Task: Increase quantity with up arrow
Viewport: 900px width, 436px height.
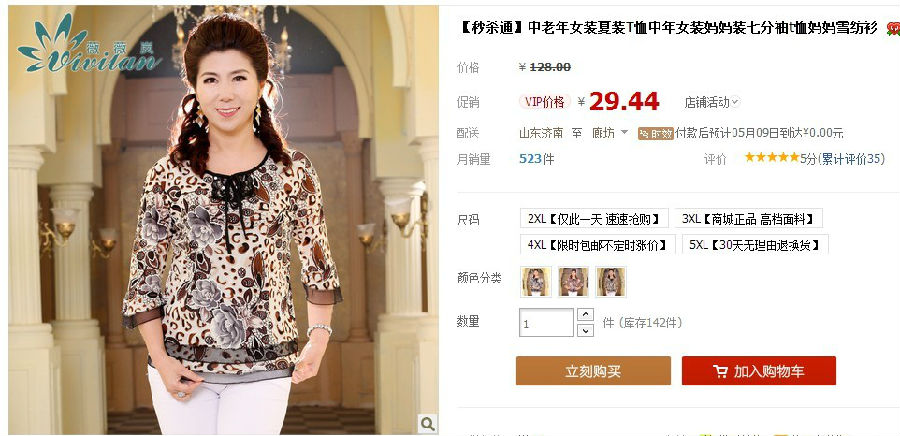Action: tap(585, 314)
